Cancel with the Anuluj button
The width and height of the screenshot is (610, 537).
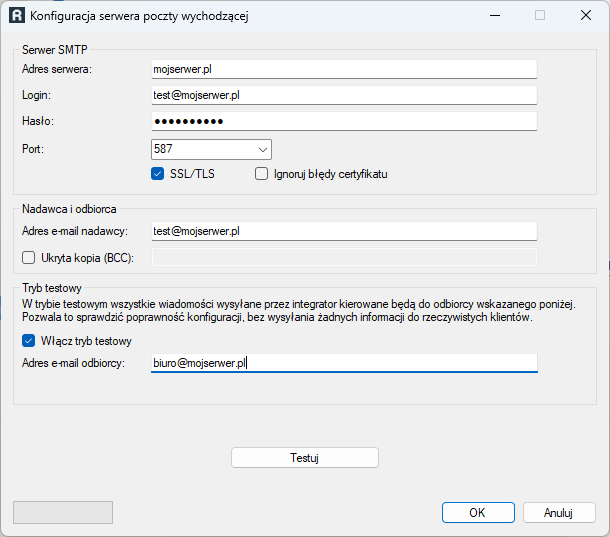558,512
